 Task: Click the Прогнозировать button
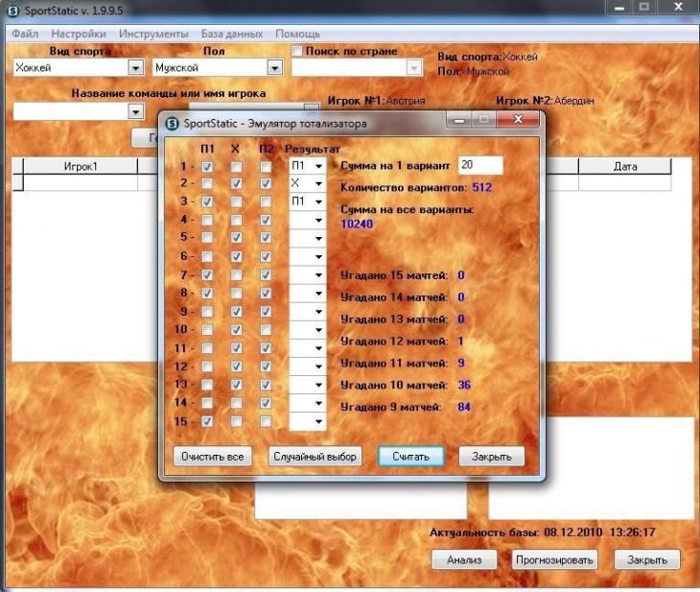554,559
